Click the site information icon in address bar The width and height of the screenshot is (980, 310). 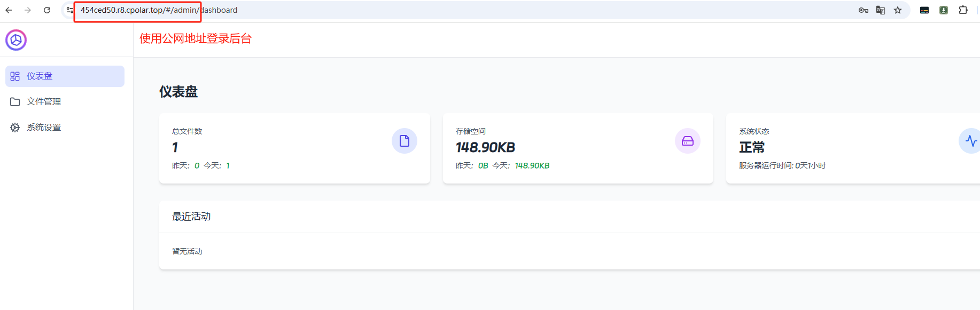pos(70,10)
